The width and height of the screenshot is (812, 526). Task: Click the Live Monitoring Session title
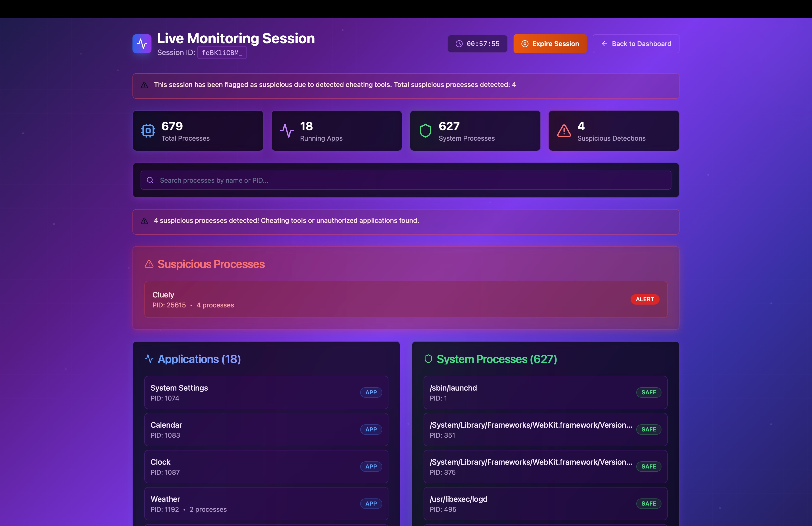(236, 38)
